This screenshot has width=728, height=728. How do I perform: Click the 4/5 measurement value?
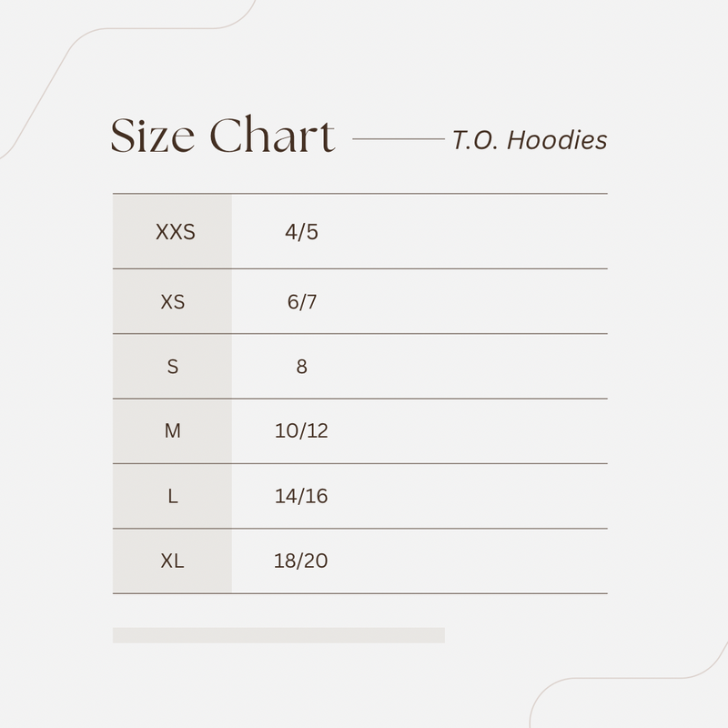pos(301,232)
